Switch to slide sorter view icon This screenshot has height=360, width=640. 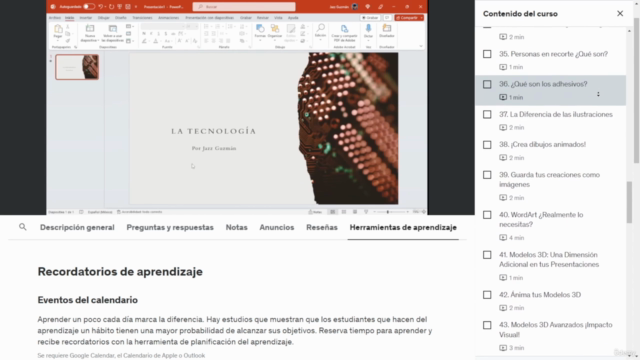(x=344, y=212)
